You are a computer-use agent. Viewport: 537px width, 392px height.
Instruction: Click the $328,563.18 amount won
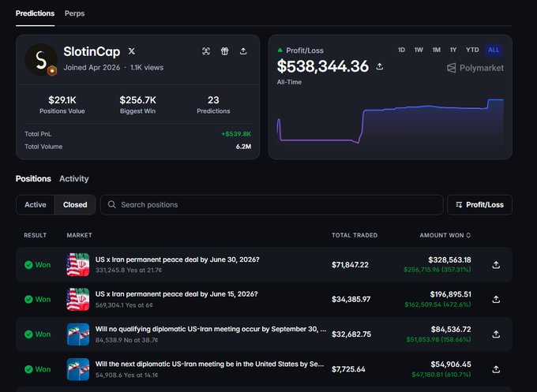pyautogui.click(x=449, y=260)
